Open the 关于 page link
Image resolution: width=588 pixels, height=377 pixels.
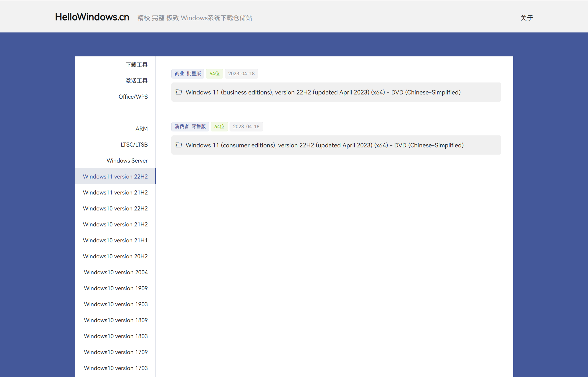[x=526, y=18]
